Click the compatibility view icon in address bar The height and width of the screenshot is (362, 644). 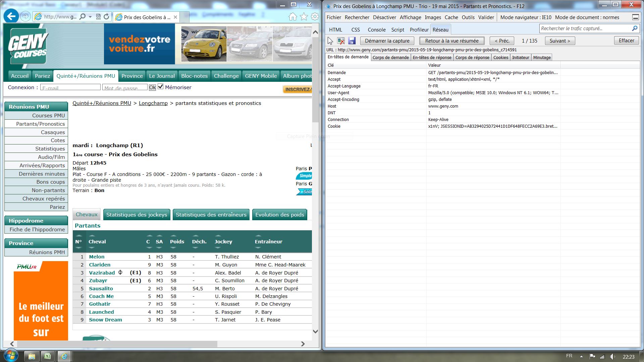[x=98, y=17]
